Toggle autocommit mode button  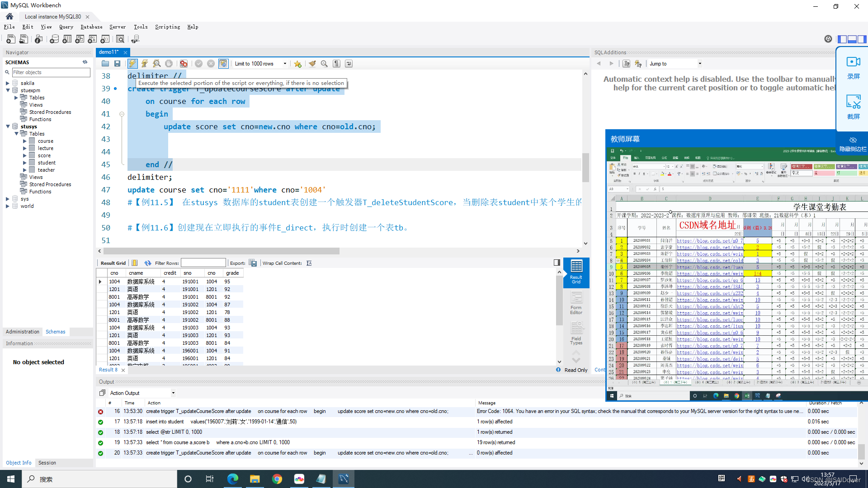(x=223, y=64)
